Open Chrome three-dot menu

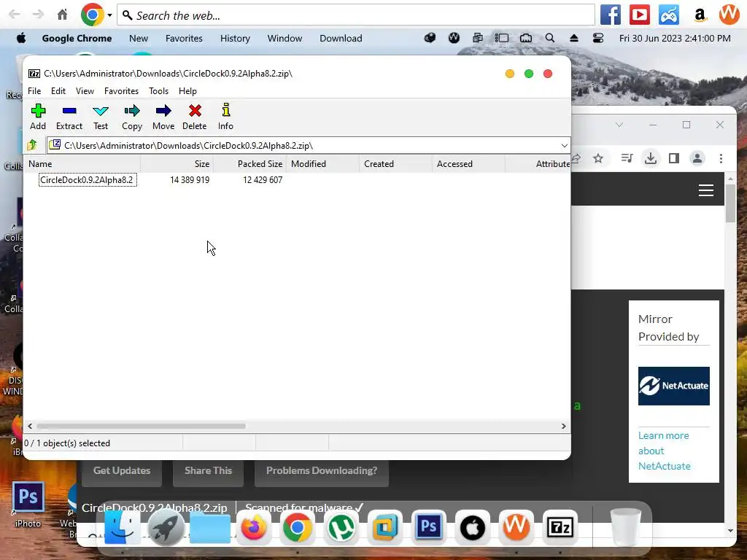(721, 158)
